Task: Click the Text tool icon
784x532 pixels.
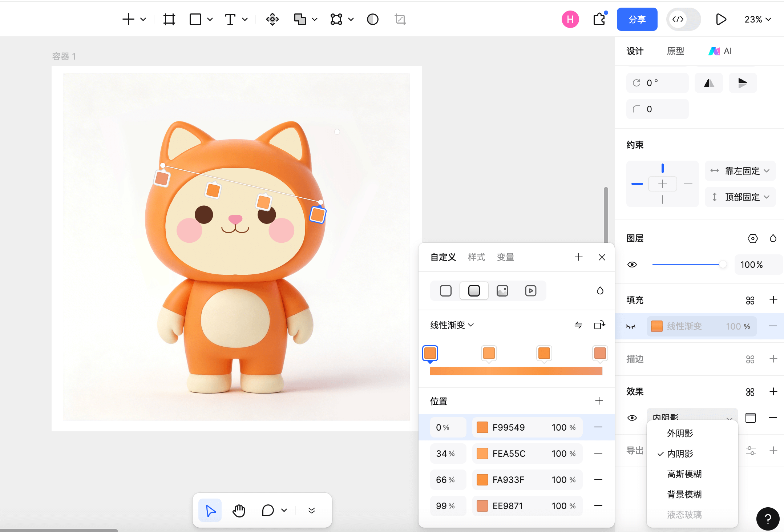Action: 230,19
